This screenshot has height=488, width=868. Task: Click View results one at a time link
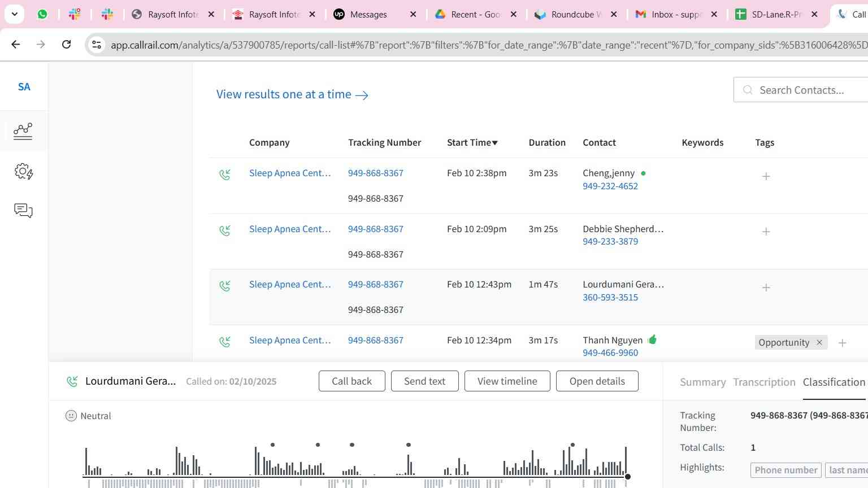pyautogui.click(x=292, y=94)
